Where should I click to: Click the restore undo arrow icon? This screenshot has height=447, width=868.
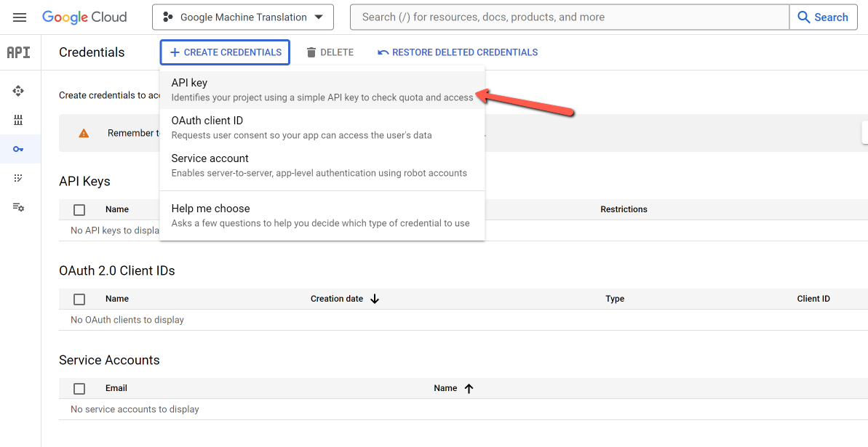pyautogui.click(x=383, y=52)
